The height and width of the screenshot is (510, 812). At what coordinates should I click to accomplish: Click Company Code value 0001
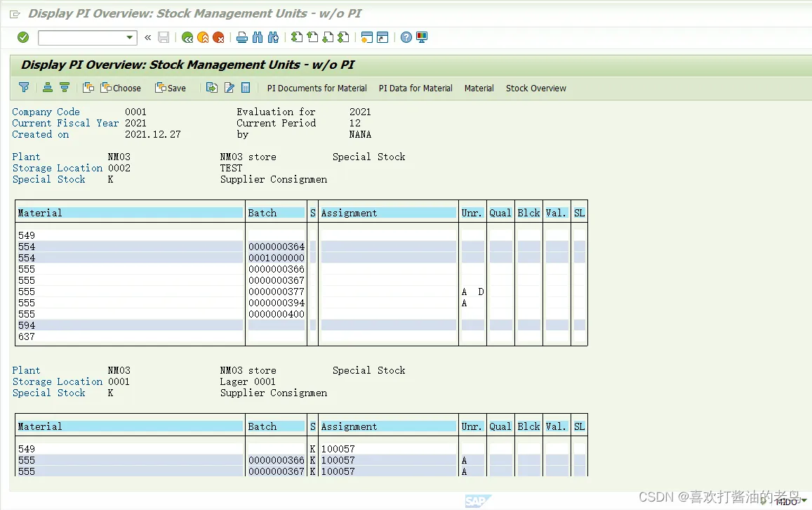pyautogui.click(x=135, y=112)
